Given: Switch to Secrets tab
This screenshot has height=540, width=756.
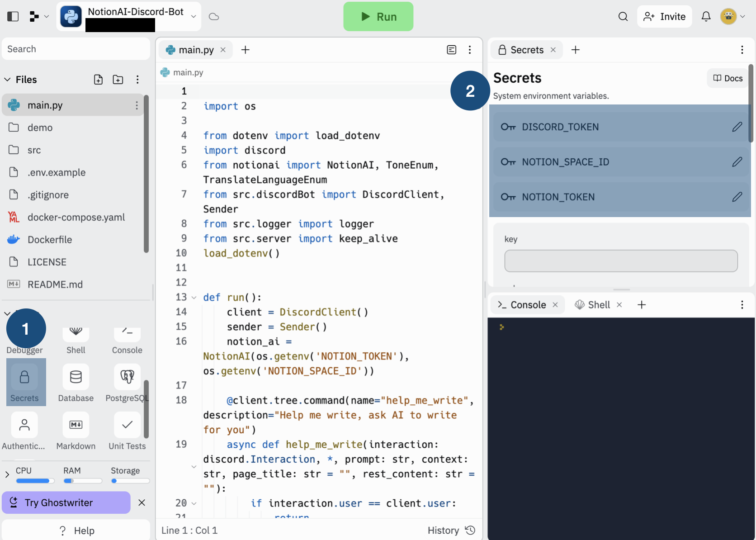Looking at the screenshot, I should (526, 50).
